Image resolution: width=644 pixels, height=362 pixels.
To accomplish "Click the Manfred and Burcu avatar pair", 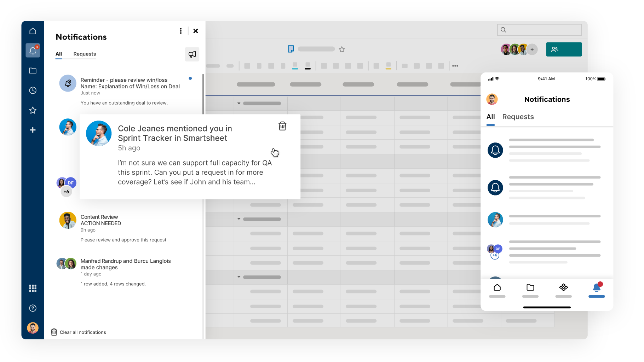I will coord(66,264).
